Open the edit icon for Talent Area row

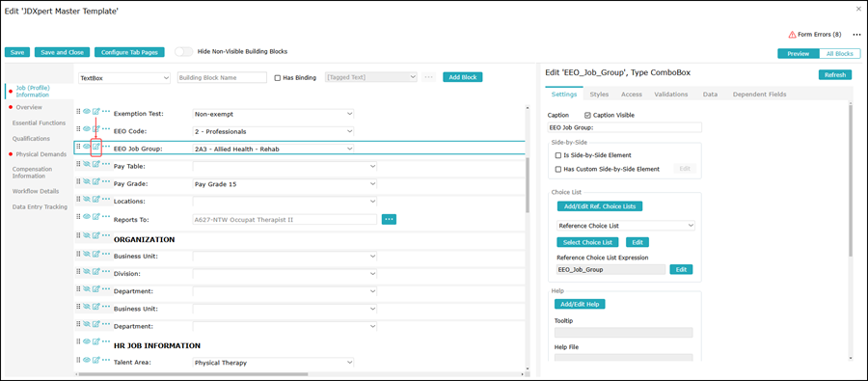point(96,360)
